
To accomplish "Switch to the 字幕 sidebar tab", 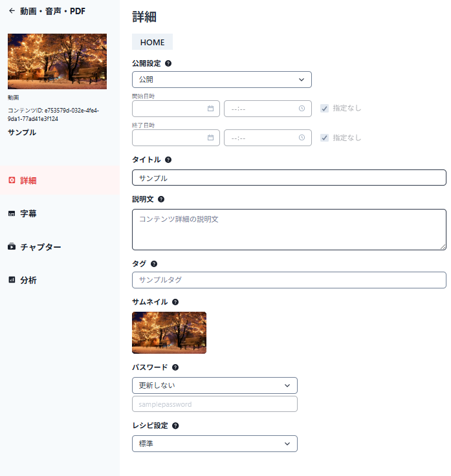I will tap(28, 213).
